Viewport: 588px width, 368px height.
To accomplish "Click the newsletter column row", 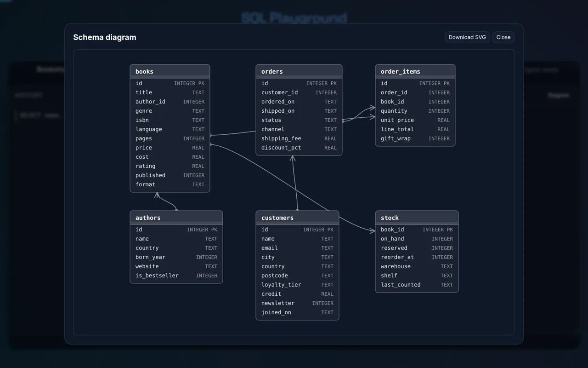I will pyautogui.click(x=297, y=303).
